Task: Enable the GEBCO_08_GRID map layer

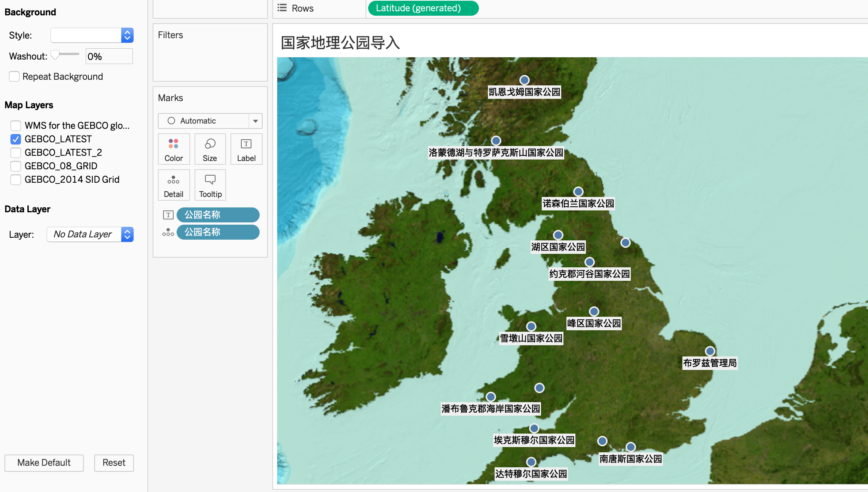Action: click(16, 166)
